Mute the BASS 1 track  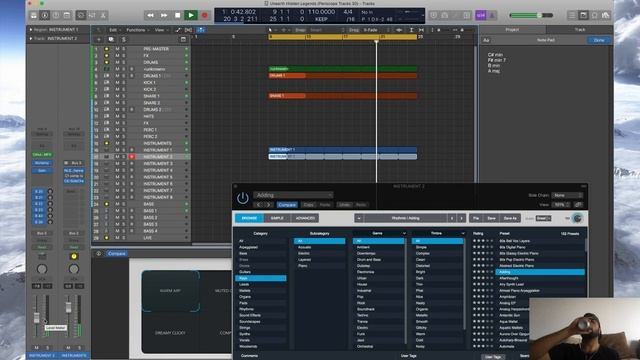pyautogui.click(x=117, y=211)
